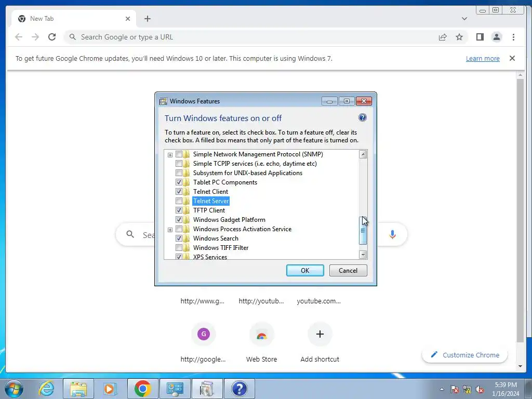Open Windows Explorer taskbar icon
Image resolution: width=532 pixels, height=399 pixels.
[x=78, y=389]
